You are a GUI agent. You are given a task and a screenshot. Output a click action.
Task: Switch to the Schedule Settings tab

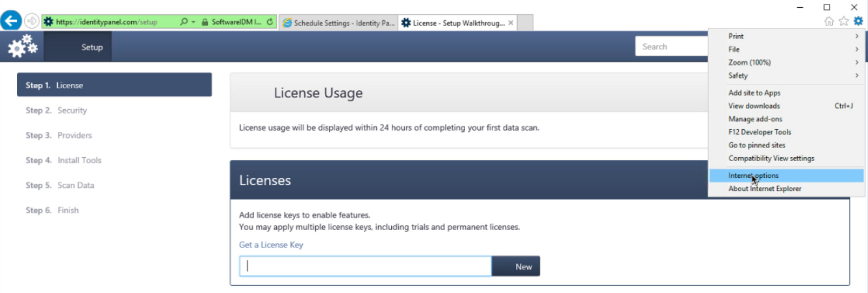pos(338,23)
